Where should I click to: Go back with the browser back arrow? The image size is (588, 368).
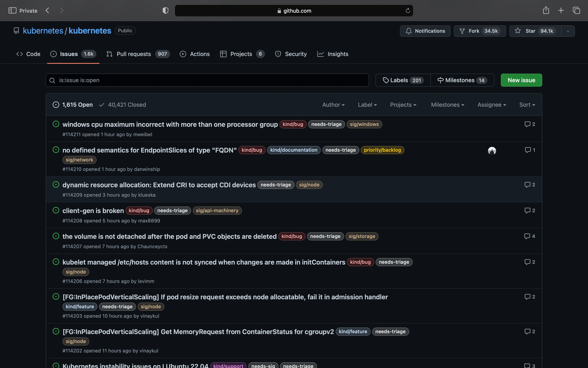point(47,10)
